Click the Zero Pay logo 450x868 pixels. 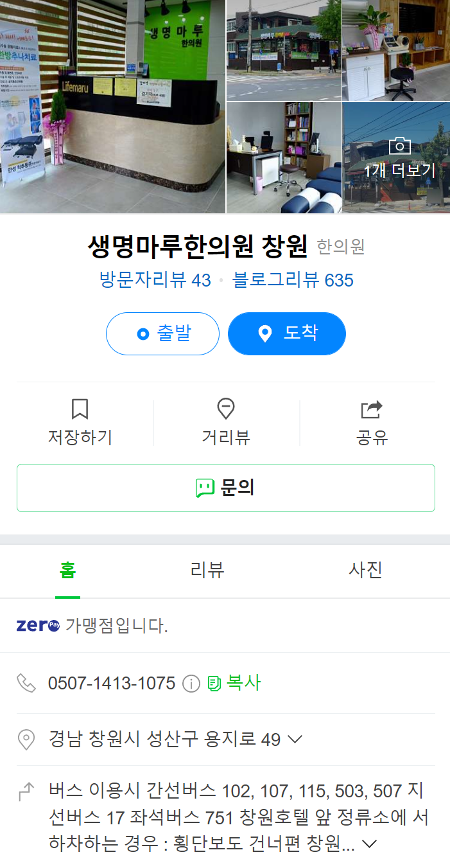[x=38, y=626]
